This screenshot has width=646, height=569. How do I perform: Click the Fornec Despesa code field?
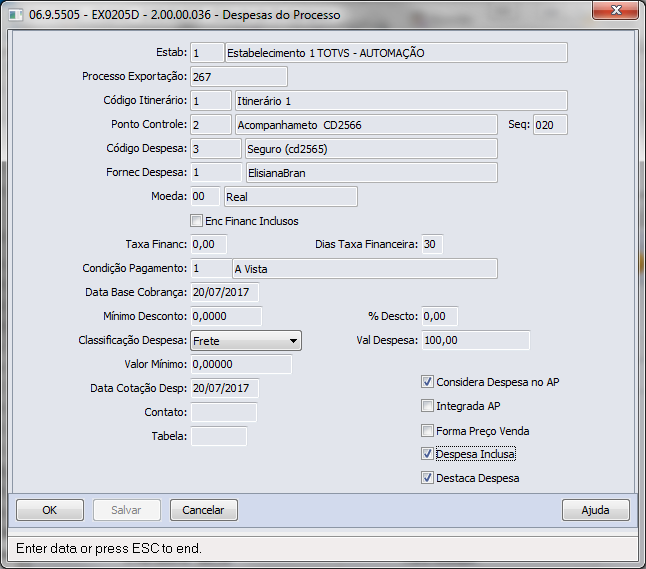pos(216,172)
